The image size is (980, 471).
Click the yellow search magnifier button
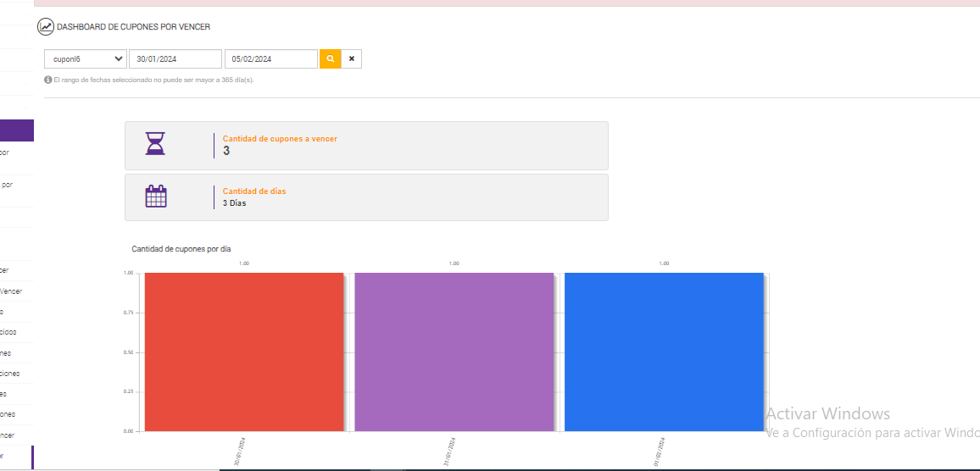click(330, 58)
